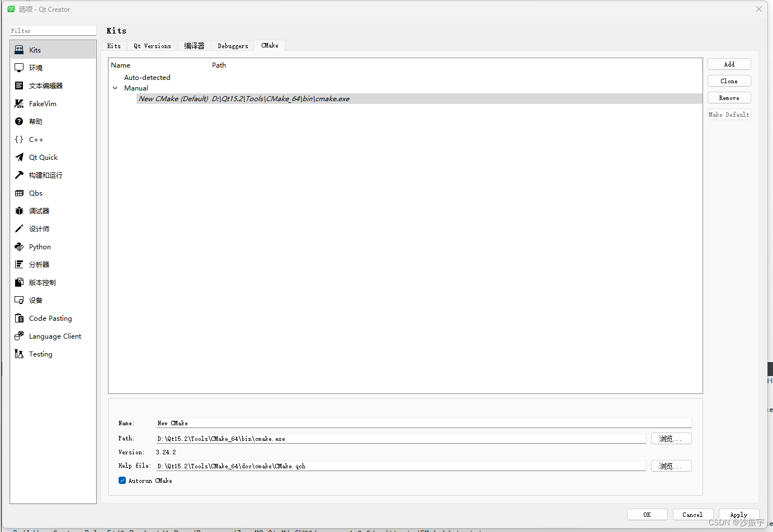Open the C++ braces icon
773x532 pixels.
click(19, 139)
